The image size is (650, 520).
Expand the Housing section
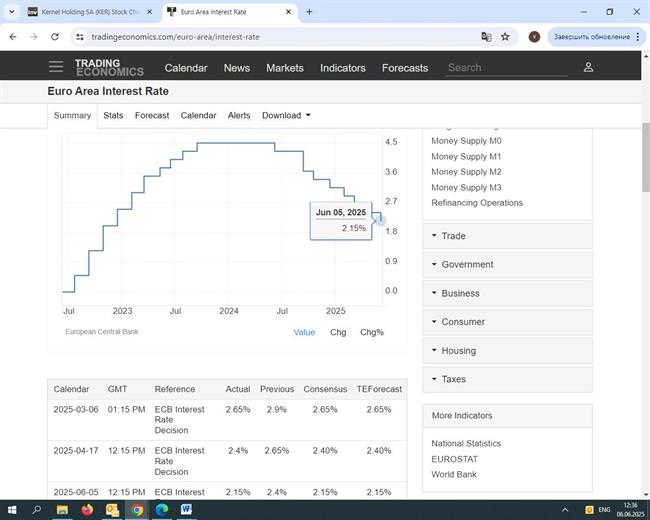[x=507, y=351]
